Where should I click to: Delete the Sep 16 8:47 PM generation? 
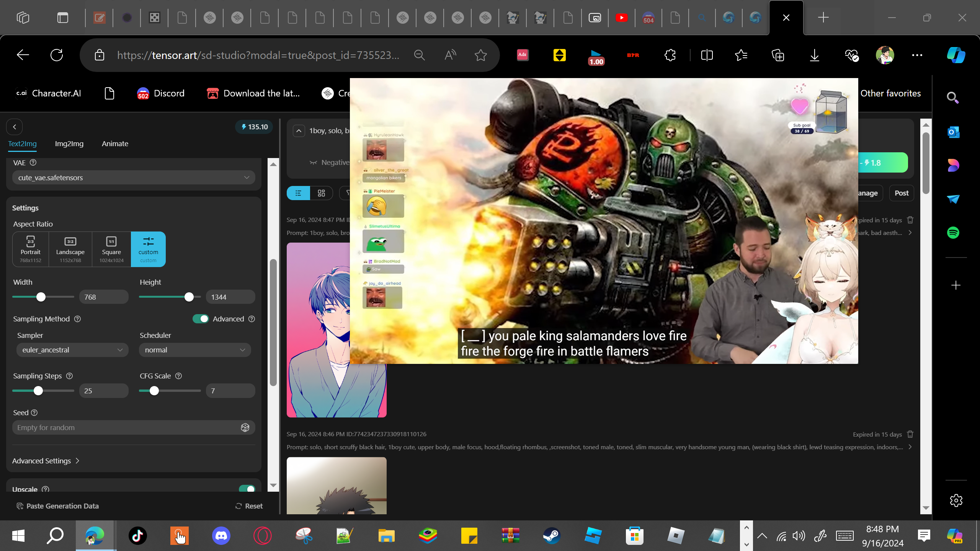point(910,220)
